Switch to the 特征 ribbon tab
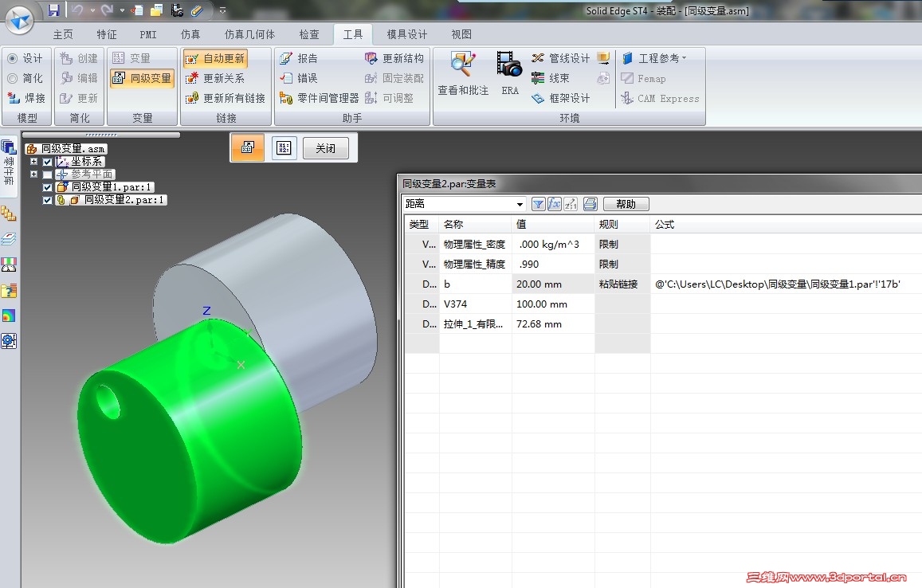 click(x=107, y=34)
